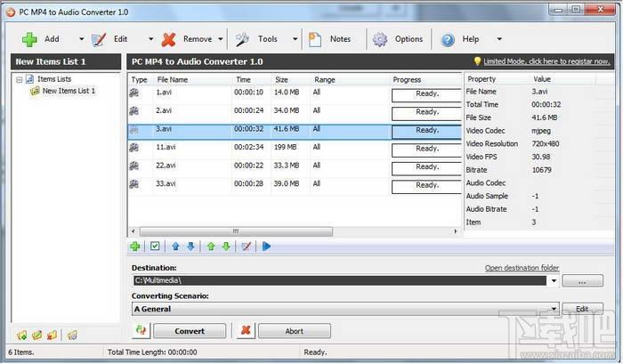This screenshot has height=364, width=623.
Task: Click the progress bar of 11.avi
Action: point(426,150)
